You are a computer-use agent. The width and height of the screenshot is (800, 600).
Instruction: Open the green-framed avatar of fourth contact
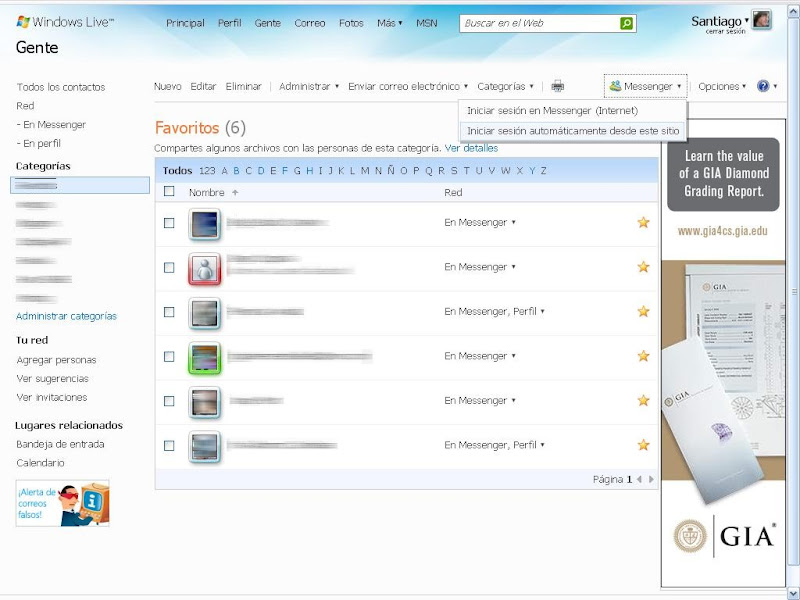tap(205, 358)
